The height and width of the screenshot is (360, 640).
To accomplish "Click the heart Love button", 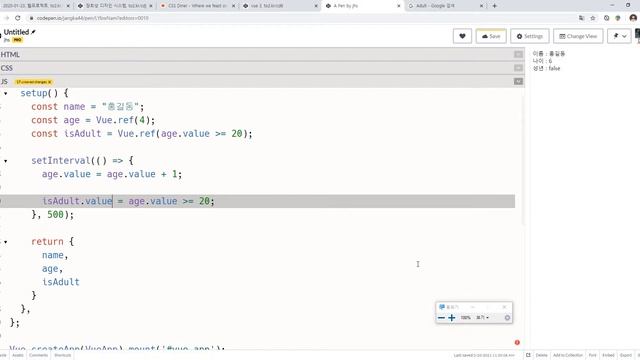I will [x=462, y=36].
